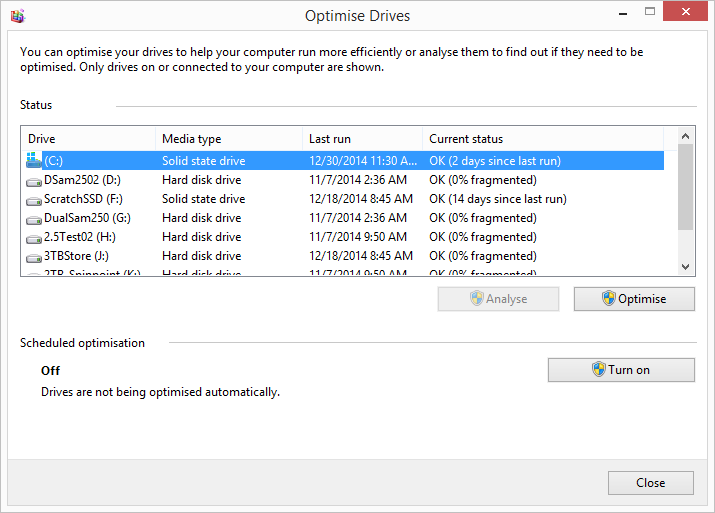
Task: Sort by the Current status column header
Action: (x=543, y=139)
